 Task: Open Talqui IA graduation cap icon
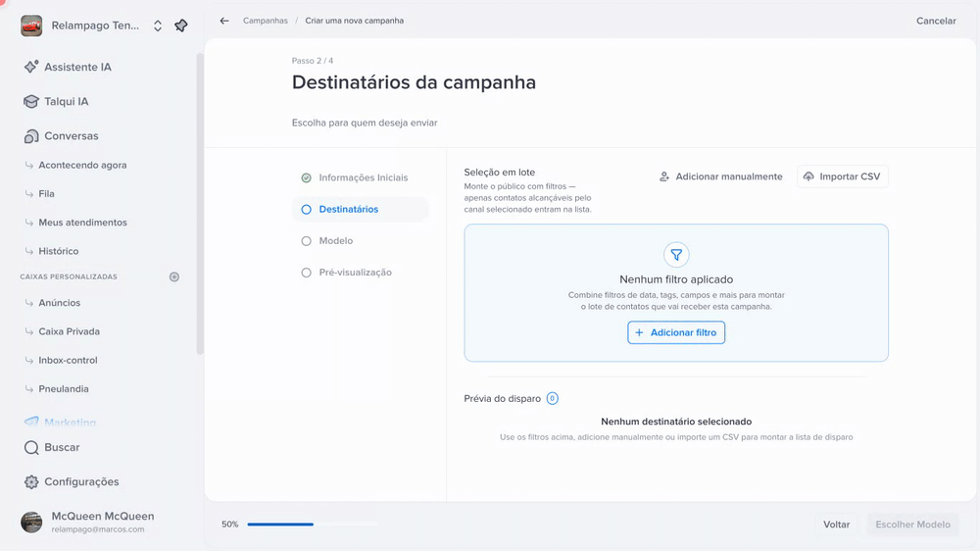pos(31,101)
